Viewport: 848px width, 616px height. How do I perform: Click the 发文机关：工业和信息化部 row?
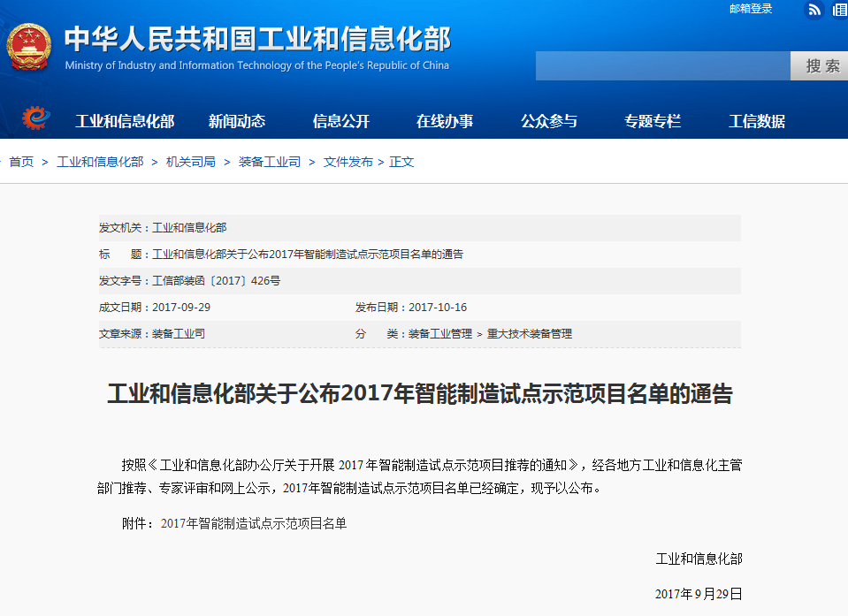point(420,227)
